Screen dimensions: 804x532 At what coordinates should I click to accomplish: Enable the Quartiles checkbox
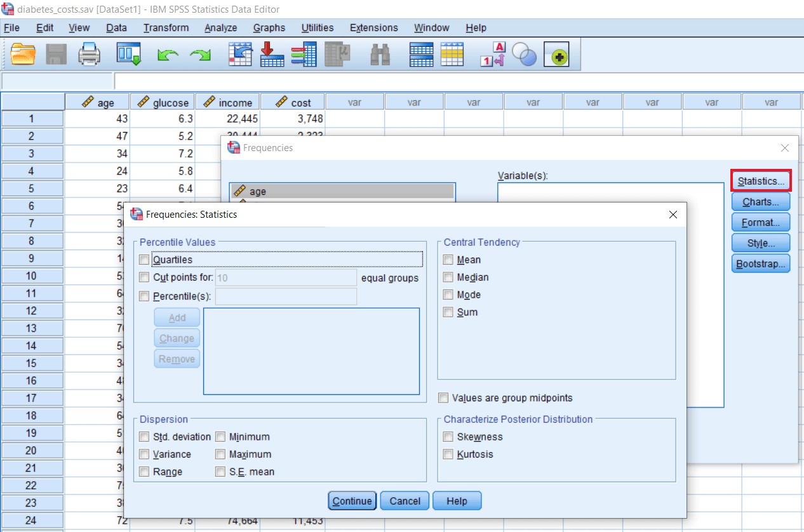(144, 259)
